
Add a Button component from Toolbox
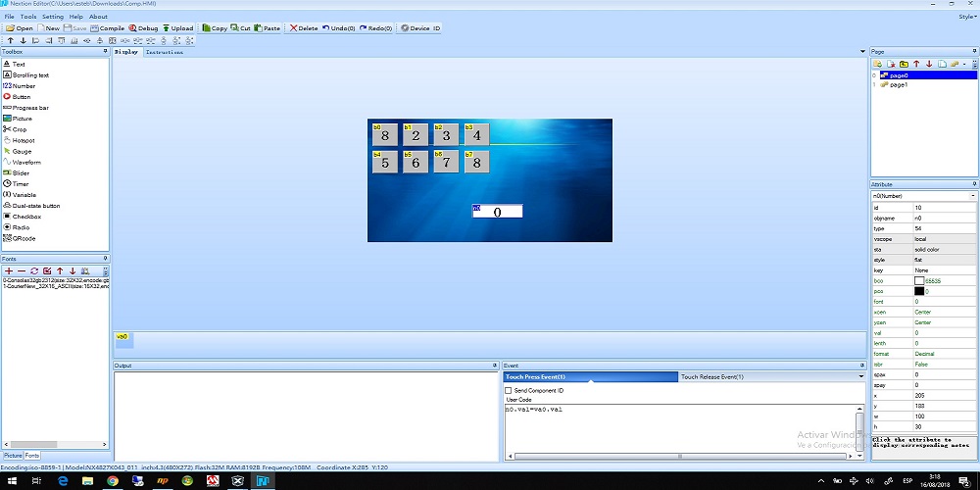coord(17,97)
